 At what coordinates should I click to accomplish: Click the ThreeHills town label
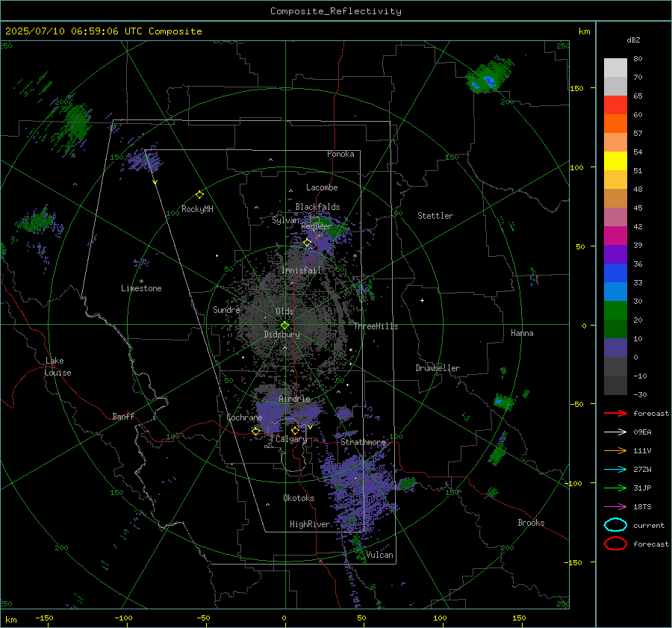376,326
